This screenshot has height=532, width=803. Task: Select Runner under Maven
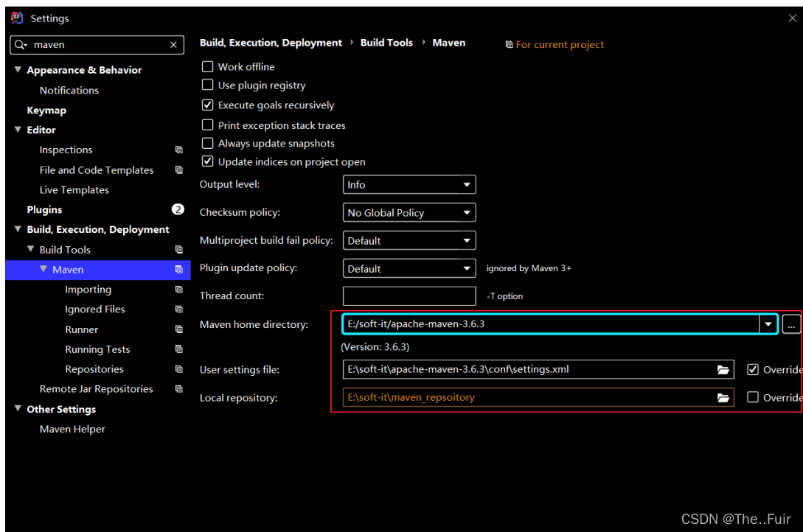coord(81,330)
